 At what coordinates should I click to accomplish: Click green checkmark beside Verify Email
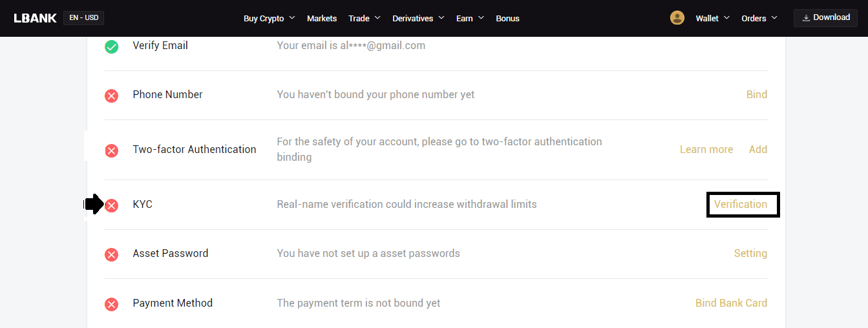[x=112, y=46]
